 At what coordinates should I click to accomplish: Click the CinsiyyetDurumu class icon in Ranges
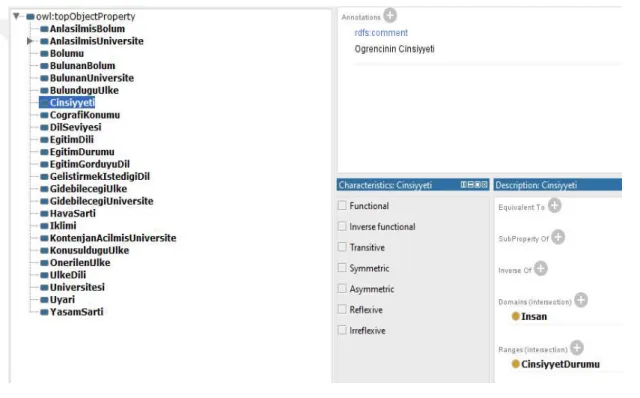pyautogui.click(x=516, y=364)
